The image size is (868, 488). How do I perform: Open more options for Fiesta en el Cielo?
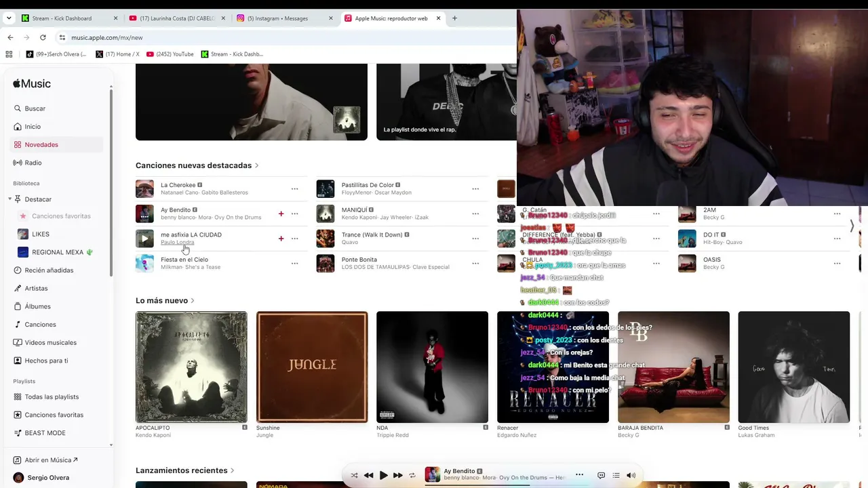(294, 263)
